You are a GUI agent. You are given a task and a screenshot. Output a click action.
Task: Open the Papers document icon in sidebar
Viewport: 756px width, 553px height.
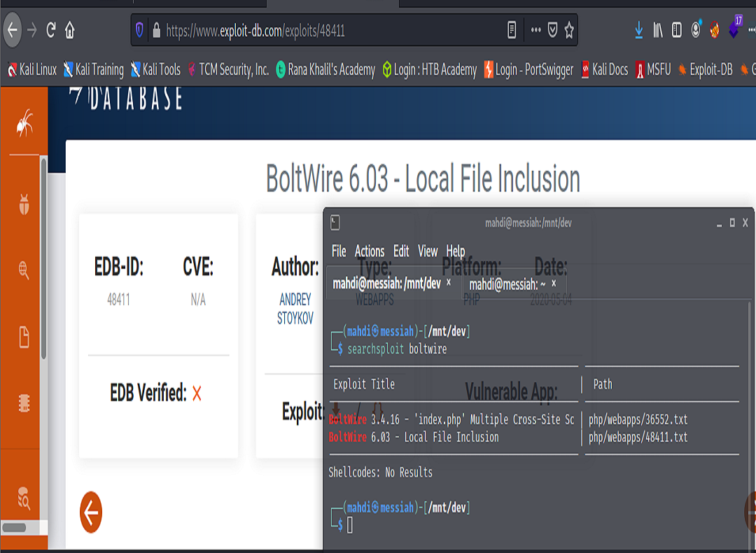24,337
